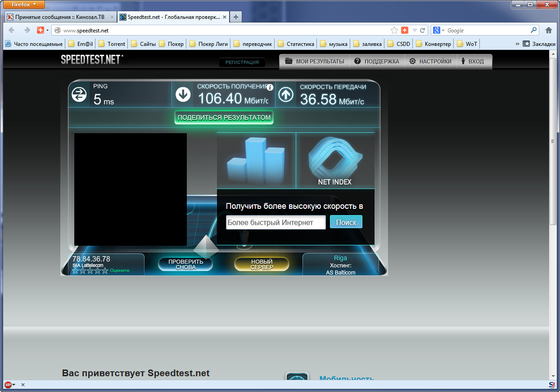Screen dimensions: 560x392
Task: Open the Поддержка tab
Action: [x=377, y=62]
